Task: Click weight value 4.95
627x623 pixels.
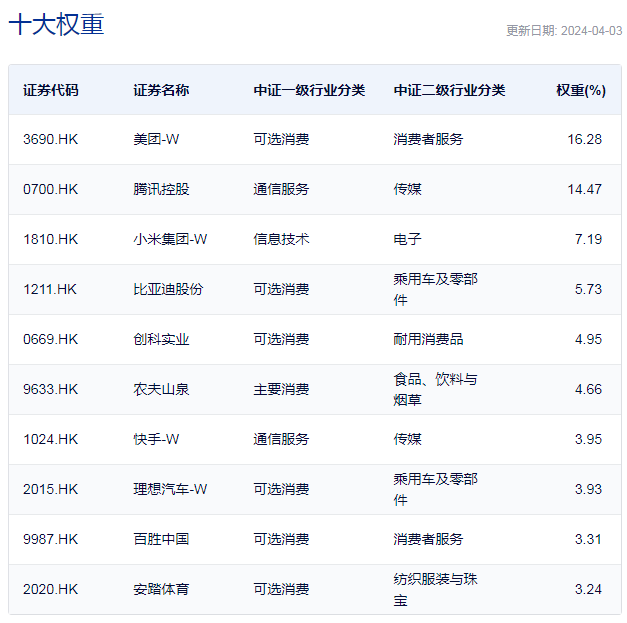Action: 588,339
